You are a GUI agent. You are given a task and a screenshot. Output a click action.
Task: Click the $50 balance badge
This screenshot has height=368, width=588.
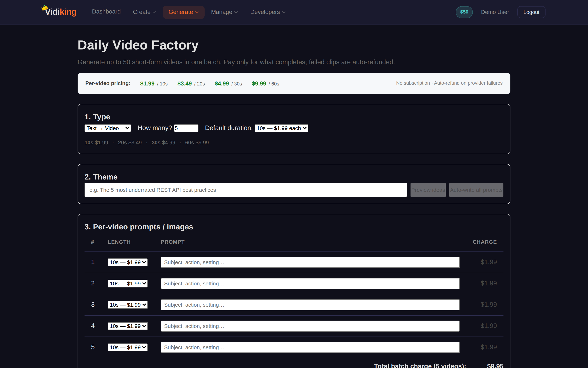464,12
